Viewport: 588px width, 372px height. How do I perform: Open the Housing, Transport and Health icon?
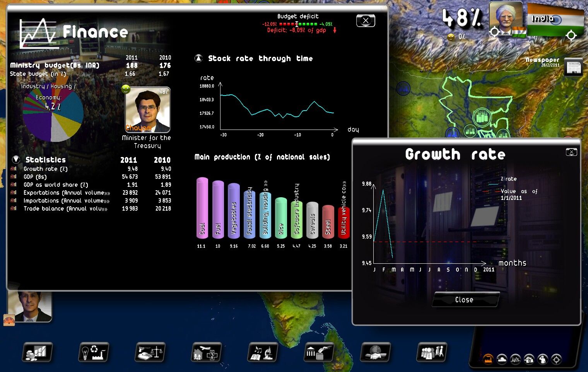[x=207, y=352]
